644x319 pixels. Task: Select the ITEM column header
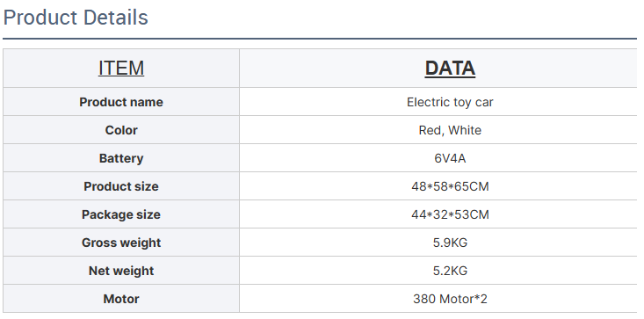(x=121, y=68)
